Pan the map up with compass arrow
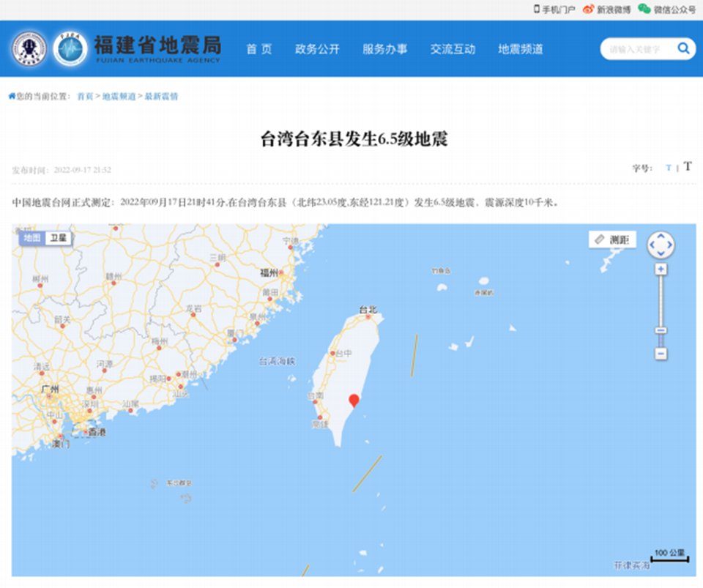The width and height of the screenshot is (703, 588). (661, 237)
